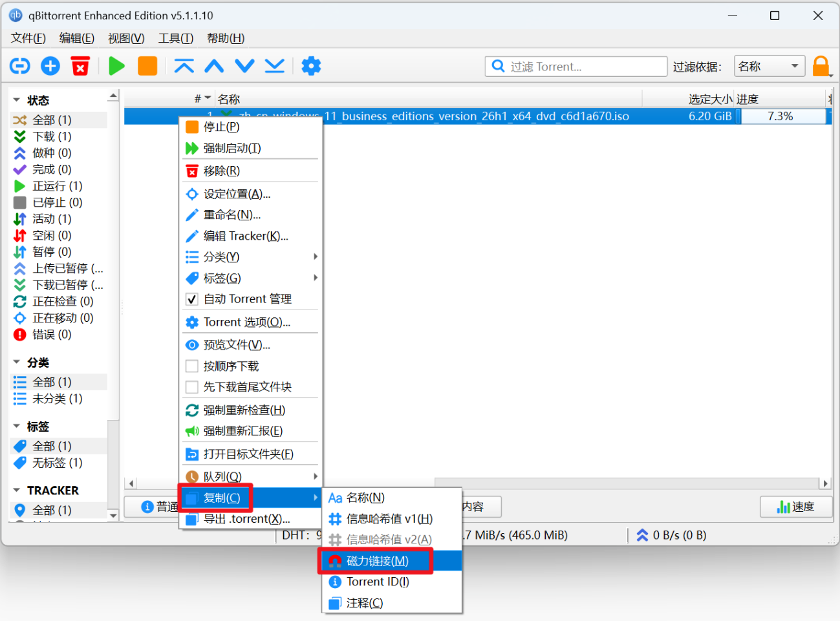Viewport: 840px width, 621px height.
Task: Collapse the 状态 sidebar section
Action: [17, 100]
